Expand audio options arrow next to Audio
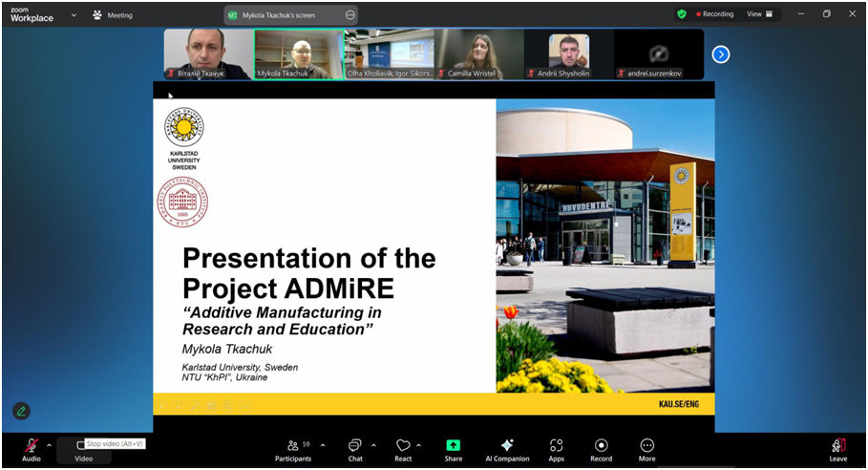 click(50, 445)
